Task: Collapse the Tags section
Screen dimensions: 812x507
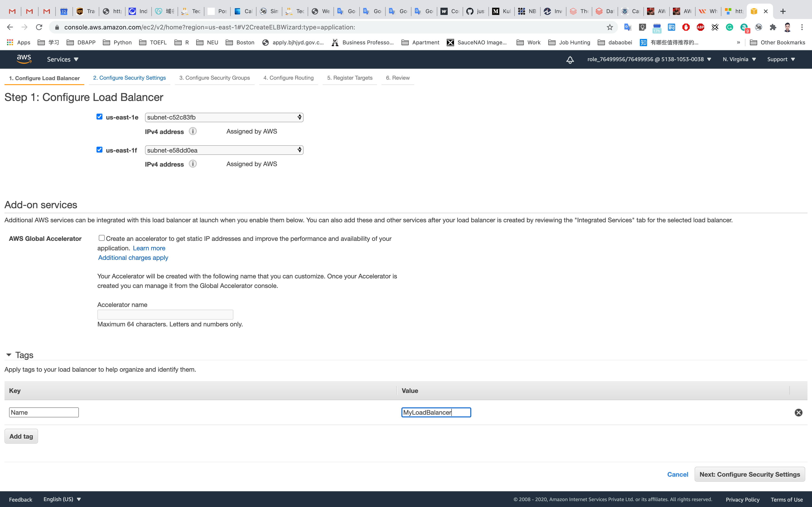Action: (9, 355)
